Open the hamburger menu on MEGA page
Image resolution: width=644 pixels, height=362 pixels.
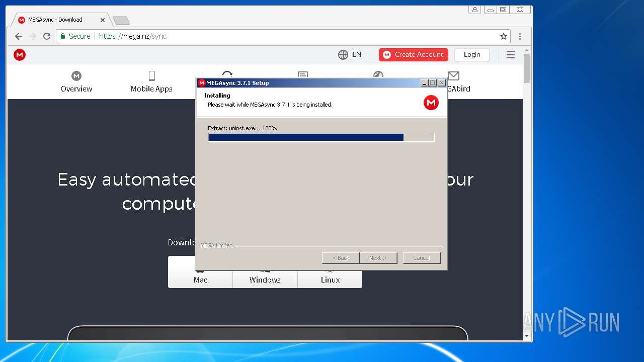click(x=511, y=55)
